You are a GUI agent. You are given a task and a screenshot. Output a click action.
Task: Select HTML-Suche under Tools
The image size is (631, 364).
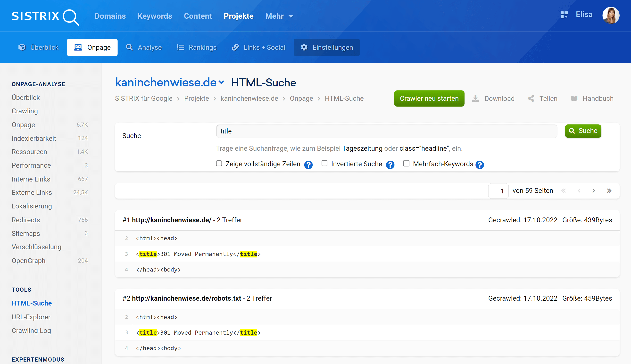tap(32, 303)
